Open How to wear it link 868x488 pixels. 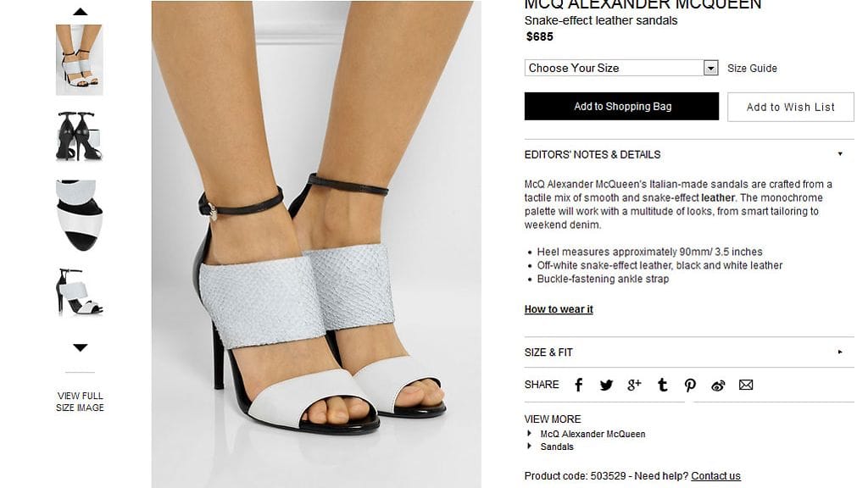(559, 309)
